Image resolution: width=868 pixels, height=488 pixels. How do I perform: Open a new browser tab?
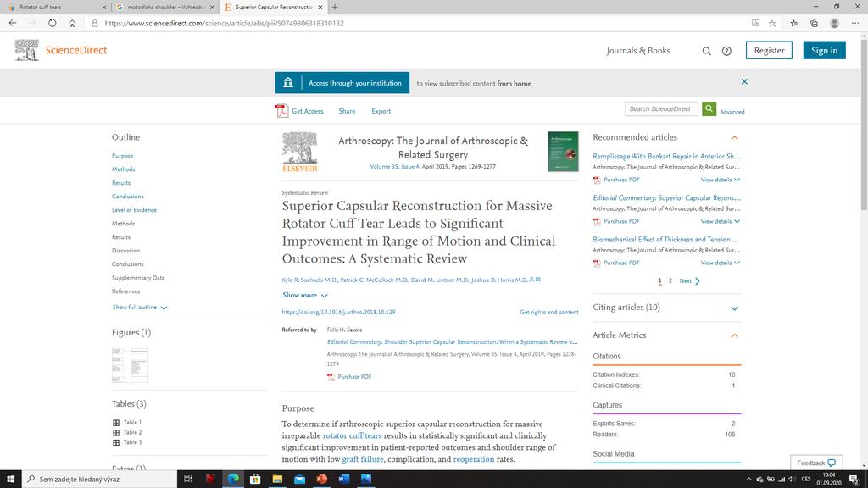(334, 7)
